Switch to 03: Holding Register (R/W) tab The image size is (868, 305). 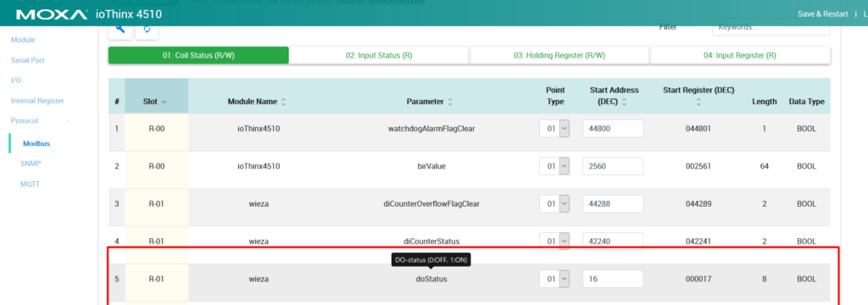(x=559, y=55)
